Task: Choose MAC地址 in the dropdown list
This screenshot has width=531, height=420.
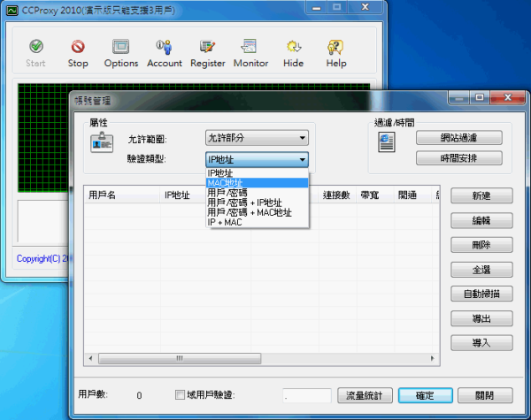Action: point(257,183)
